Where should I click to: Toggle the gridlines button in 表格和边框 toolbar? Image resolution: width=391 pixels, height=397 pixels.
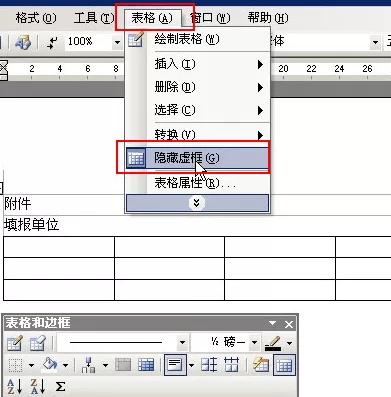pos(284,365)
